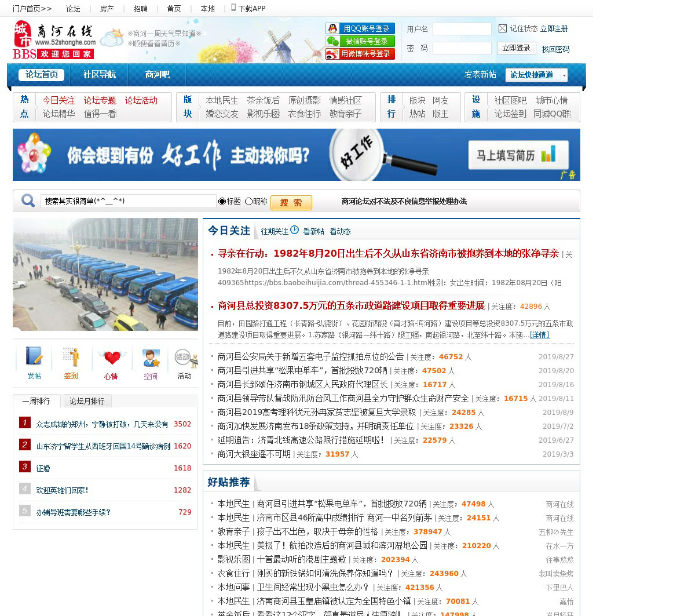
Task: Click the Weibo login icon
Action: [332, 54]
